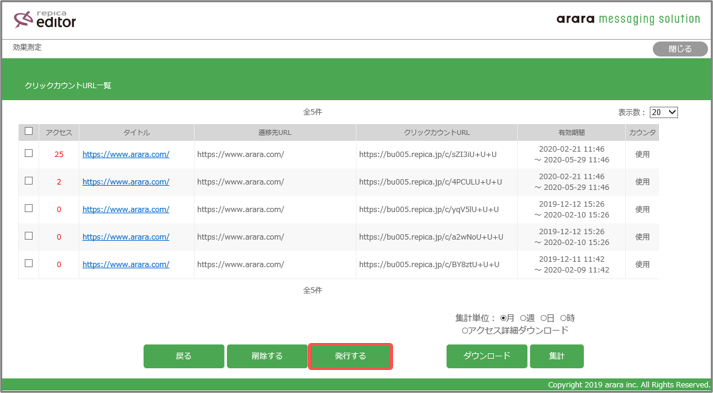The height and width of the screenshot is (393, 713).
Task: Select 週 aggregation unit radio
Action: click(x=523, y=318)
